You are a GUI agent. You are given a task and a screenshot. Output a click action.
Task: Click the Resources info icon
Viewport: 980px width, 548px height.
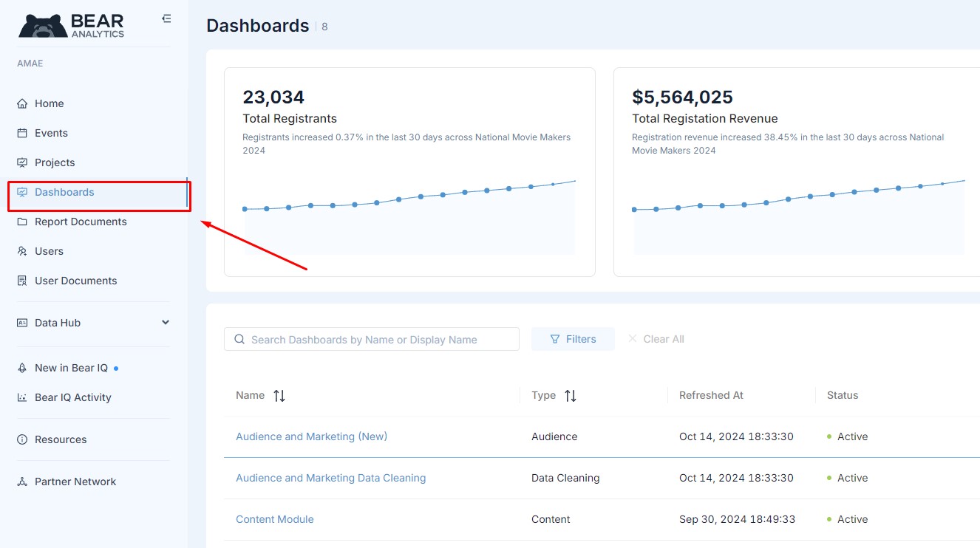[x=22, y=439]
